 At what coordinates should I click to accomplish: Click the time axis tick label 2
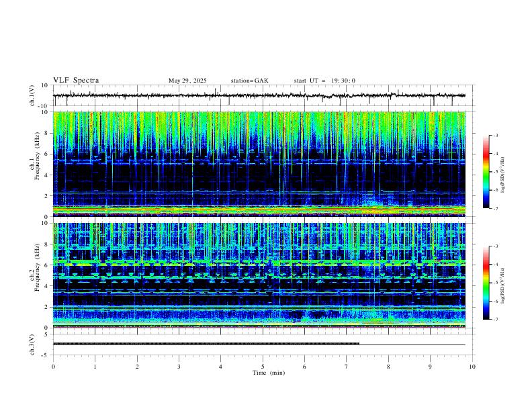tap(137, 367)
